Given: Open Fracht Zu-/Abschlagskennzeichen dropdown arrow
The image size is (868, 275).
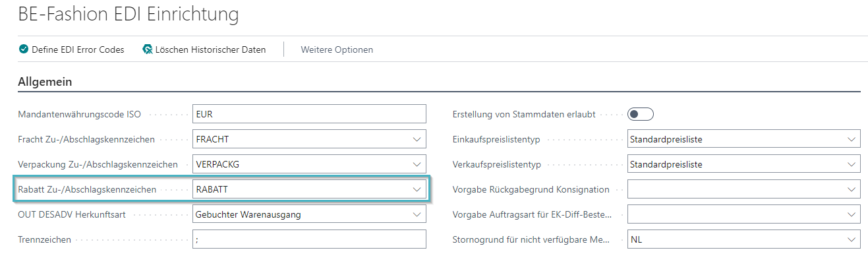Looking at the screenshot, I should 417,139.
